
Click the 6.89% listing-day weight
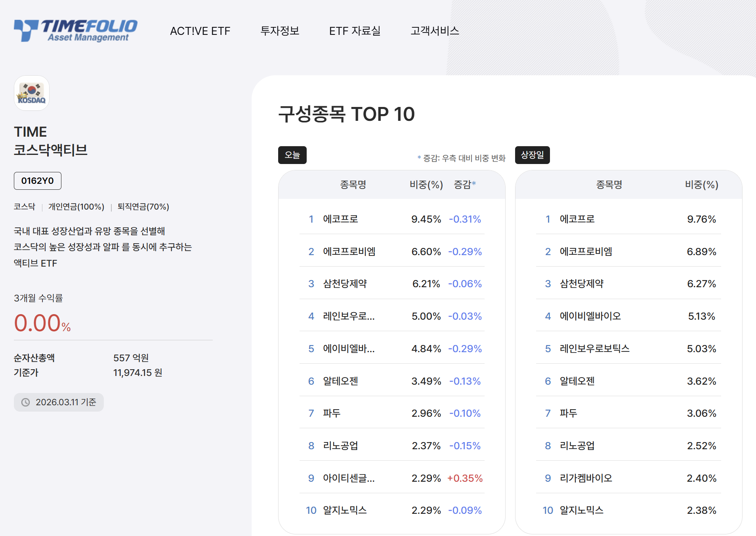pos(702,252)
